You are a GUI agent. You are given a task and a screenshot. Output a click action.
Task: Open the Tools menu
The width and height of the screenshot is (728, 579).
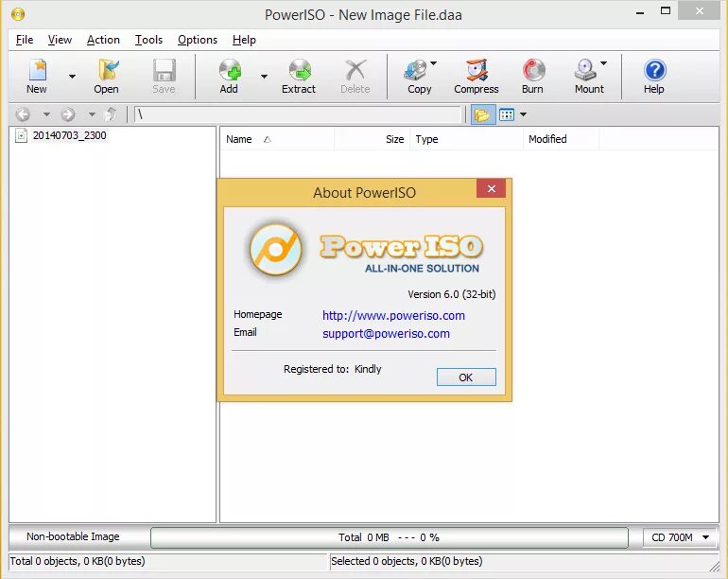pyautogui.click(x=148, y=40)
